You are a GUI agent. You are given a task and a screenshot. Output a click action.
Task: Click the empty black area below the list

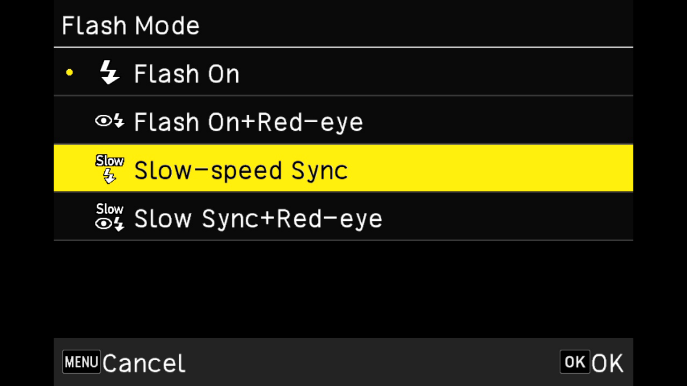[344, 289]
